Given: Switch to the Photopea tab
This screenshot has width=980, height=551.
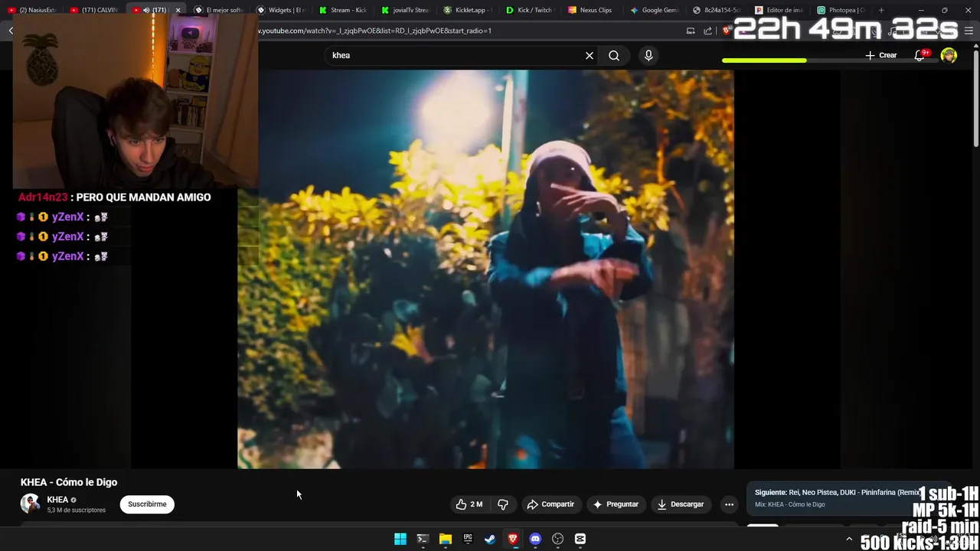Looking at the screenshot, I should point(841,10).
